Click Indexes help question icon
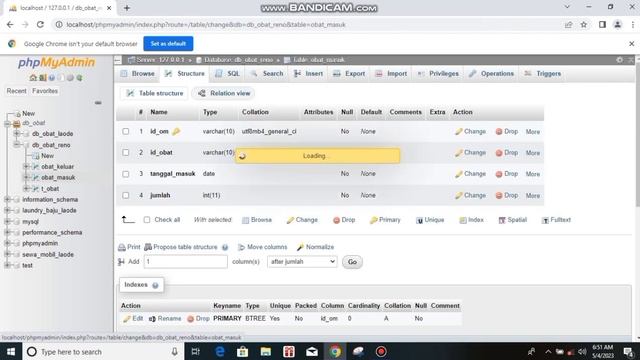This screenshot has width=640, height=360. (x=155, y=285)
